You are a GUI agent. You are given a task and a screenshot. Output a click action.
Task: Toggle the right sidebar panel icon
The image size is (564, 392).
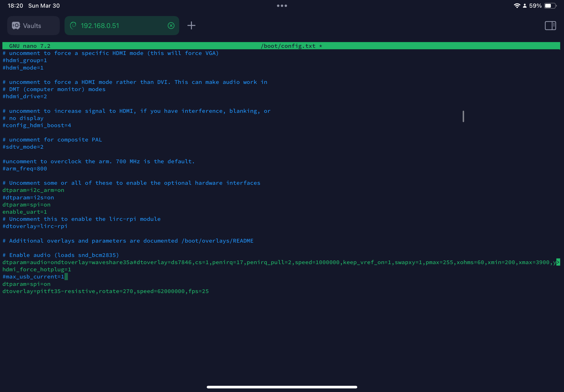[550, 26]
